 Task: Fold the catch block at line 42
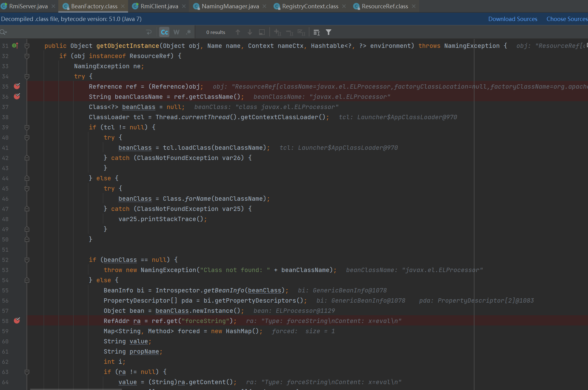tap(27, 158)
